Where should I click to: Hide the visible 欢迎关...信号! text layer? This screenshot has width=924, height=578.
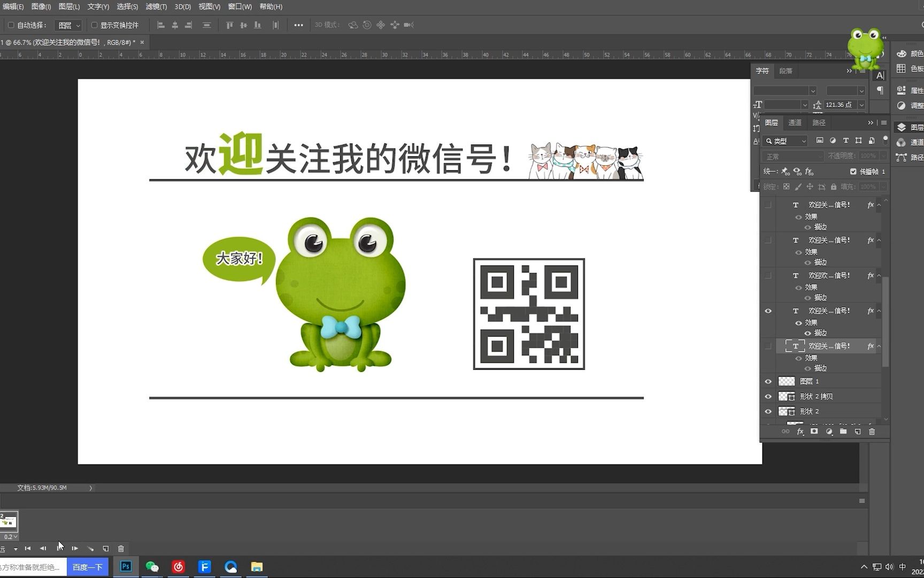768,311
